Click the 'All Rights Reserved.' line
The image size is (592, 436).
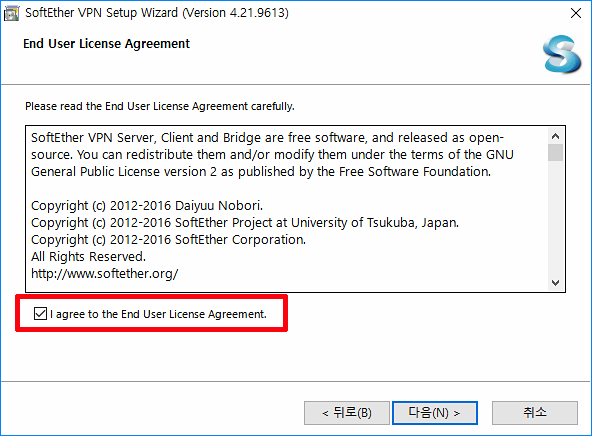point(88,257)
